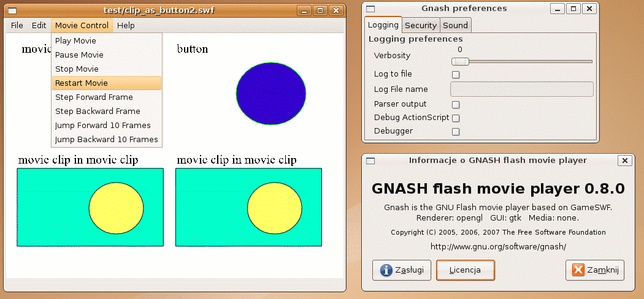The width and height of the screenshot is (644, 299).
Task: Click the Copyright Free Software Foundation line
Action: (498, 233)
